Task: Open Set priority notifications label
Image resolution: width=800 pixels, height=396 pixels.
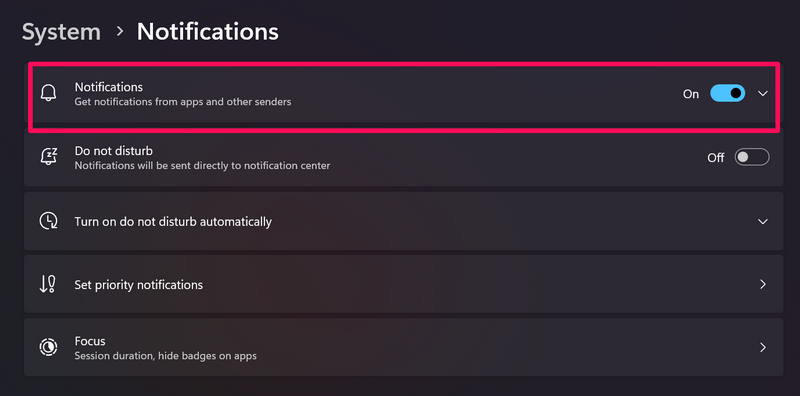Action: click(x=139, y=285)
